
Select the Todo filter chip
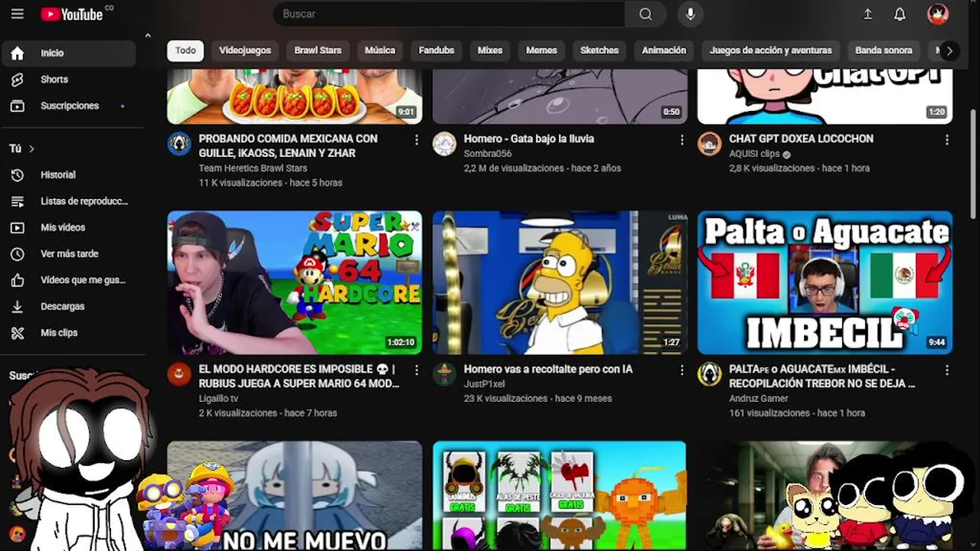[185, 51]
